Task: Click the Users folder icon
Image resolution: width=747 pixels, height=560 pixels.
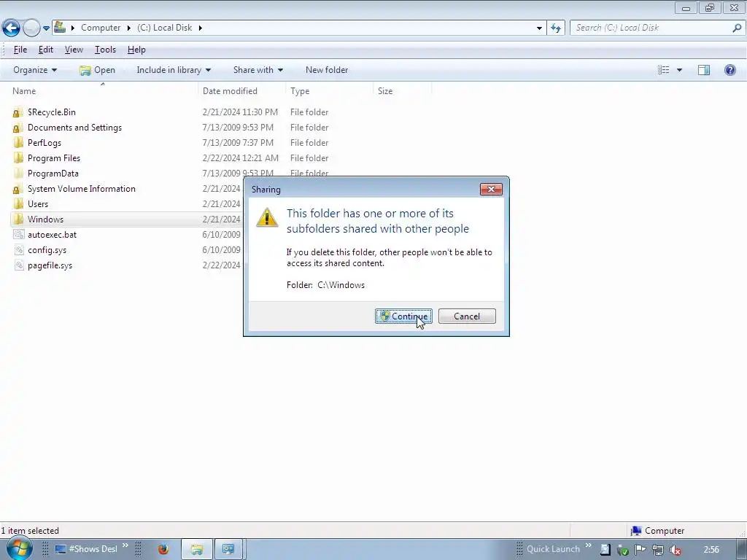Action: (18, 204)
